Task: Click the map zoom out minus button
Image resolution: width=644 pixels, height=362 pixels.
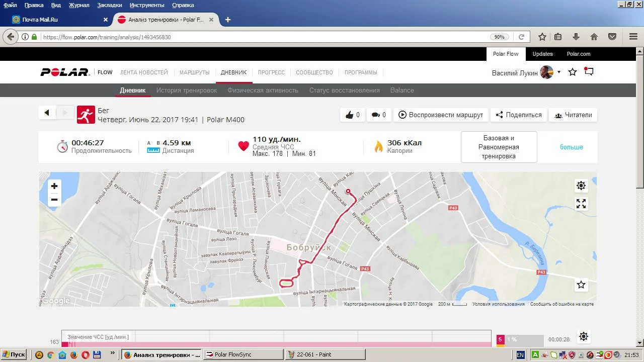Action: pyautogui.click(x=54, y=200)
